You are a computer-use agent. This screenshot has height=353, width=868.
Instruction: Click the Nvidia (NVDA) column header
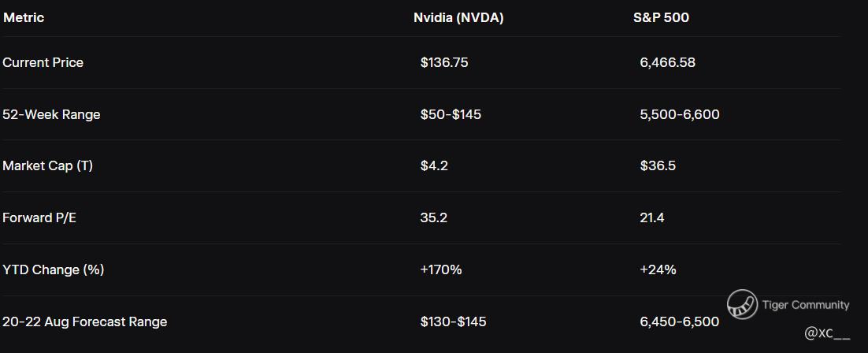458,17
